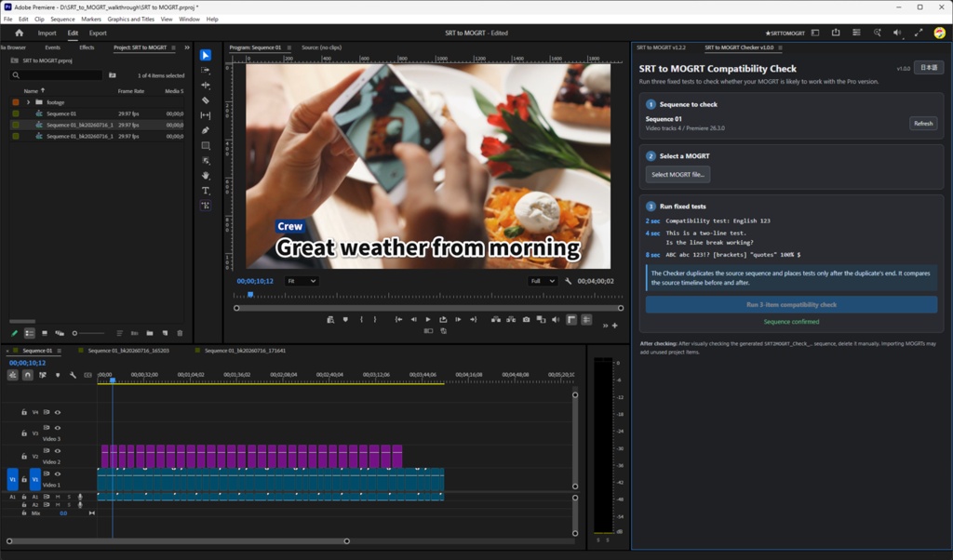Open the Sequence menu
The height and width of the screenshot is (560, 953).
62,19
